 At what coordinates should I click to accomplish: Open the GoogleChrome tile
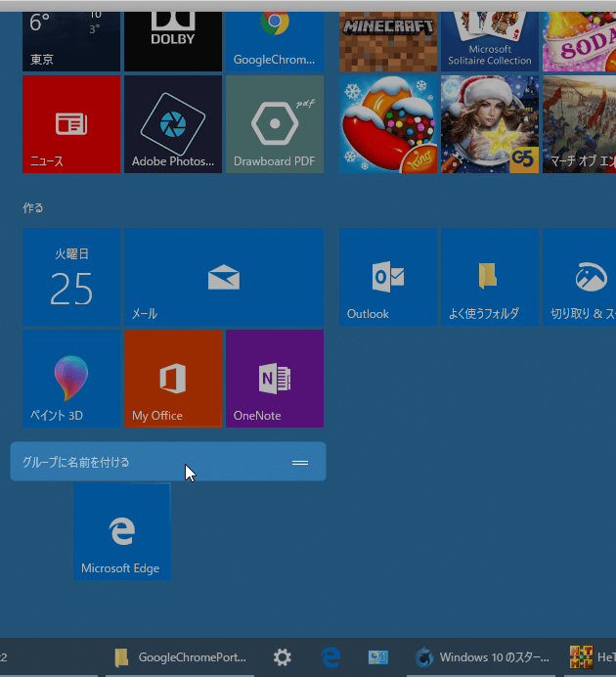[x=275, y=41]
